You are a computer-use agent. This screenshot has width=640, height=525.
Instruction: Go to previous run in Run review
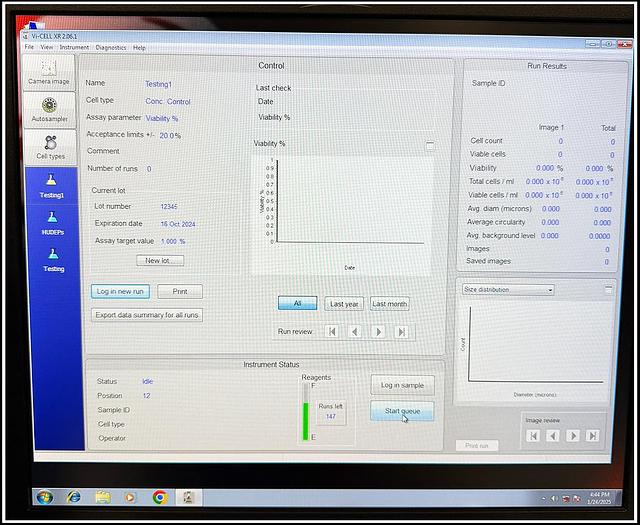point(355,332)
